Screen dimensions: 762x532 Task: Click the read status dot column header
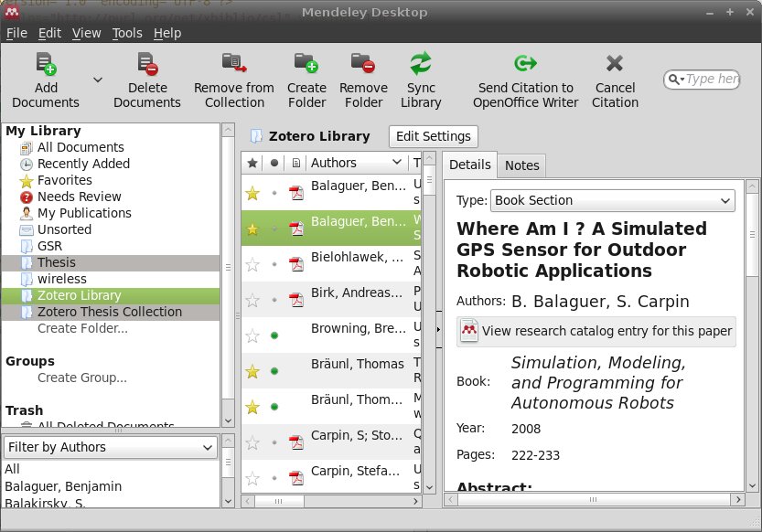[274, 163]
